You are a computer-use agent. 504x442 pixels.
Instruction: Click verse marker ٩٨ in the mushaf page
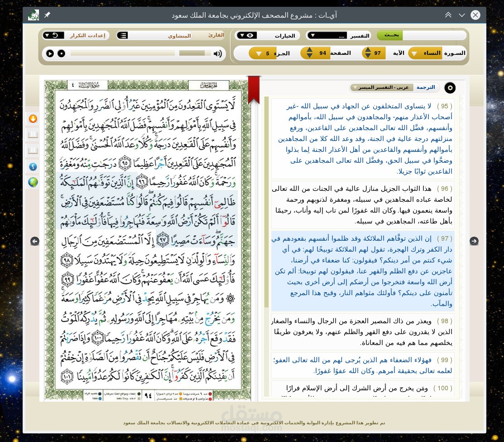(67, 260)
